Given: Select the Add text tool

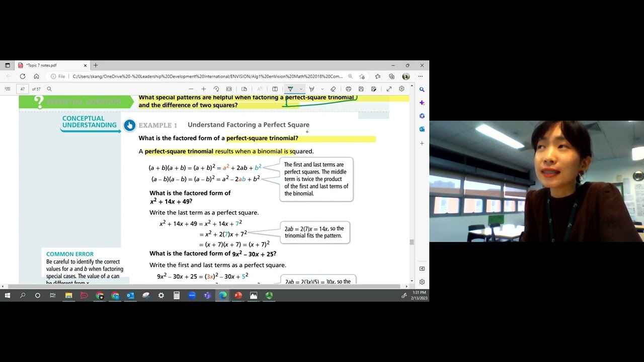Looking at the screenshot, I should pos(275,89).
